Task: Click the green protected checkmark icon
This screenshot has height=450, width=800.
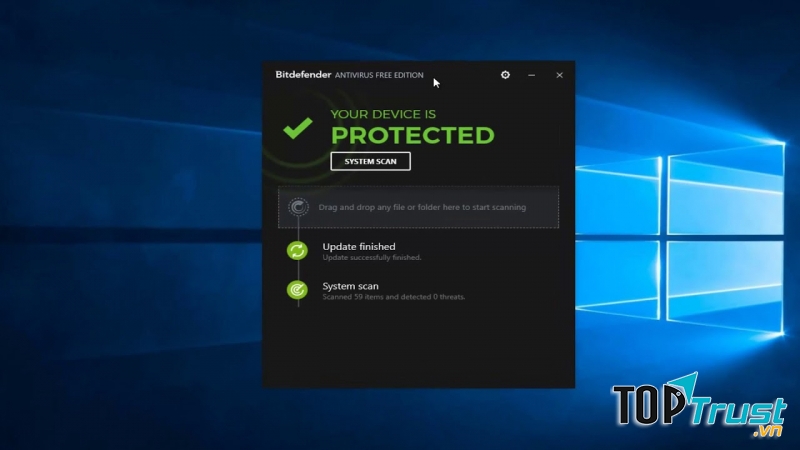Action: coord(298,128)
